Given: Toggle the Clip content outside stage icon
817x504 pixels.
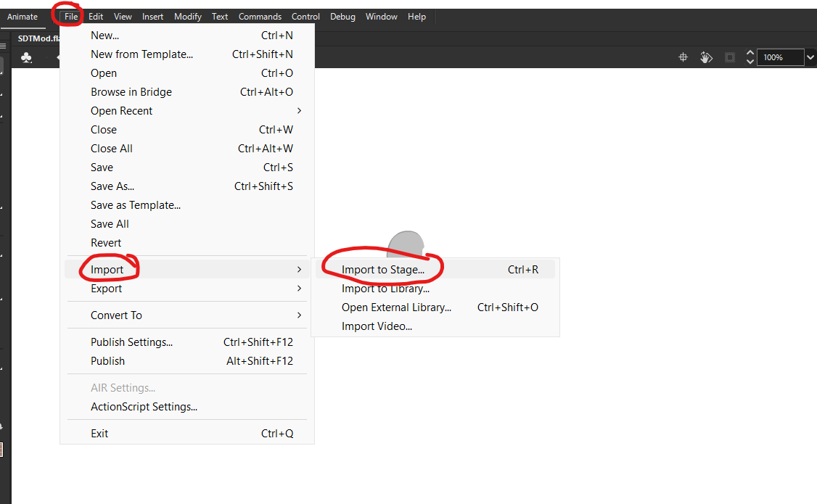Looking at the screenshot, I should [x=730, y=57].
